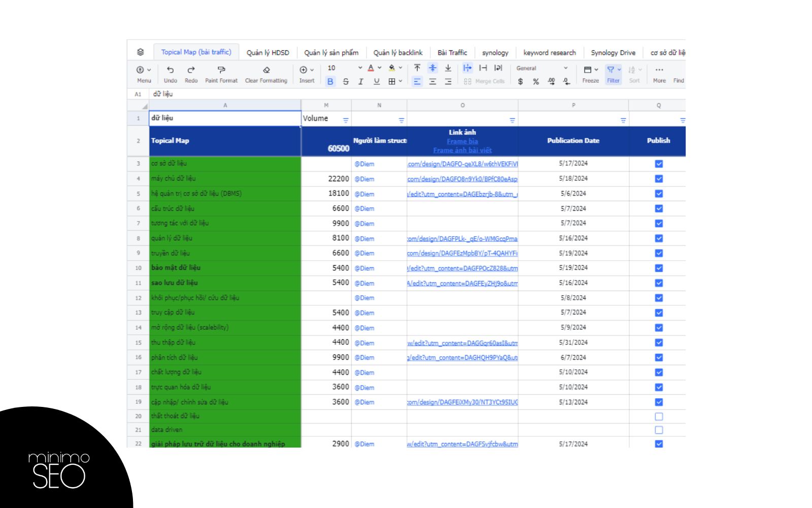Screen dimensions: 812x508
Task: Click @Diem mention in hệ quản trị row
Action: [x=364, y=194]
